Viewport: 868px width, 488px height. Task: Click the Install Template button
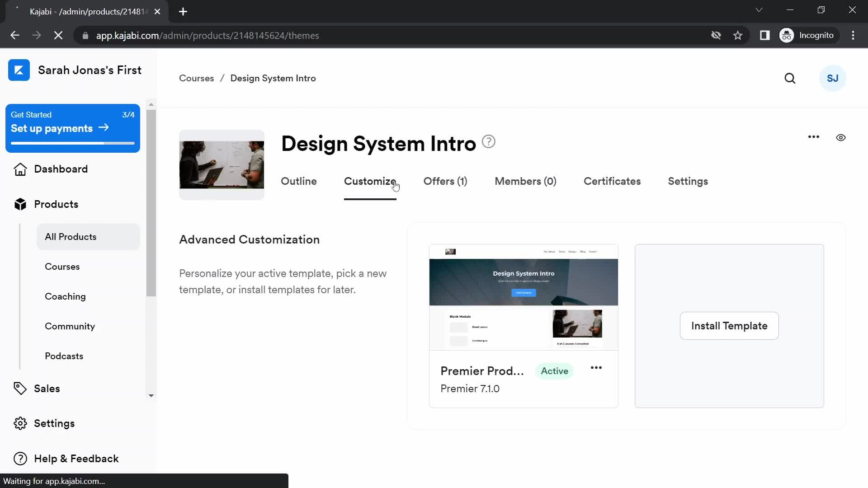point(729,326)
